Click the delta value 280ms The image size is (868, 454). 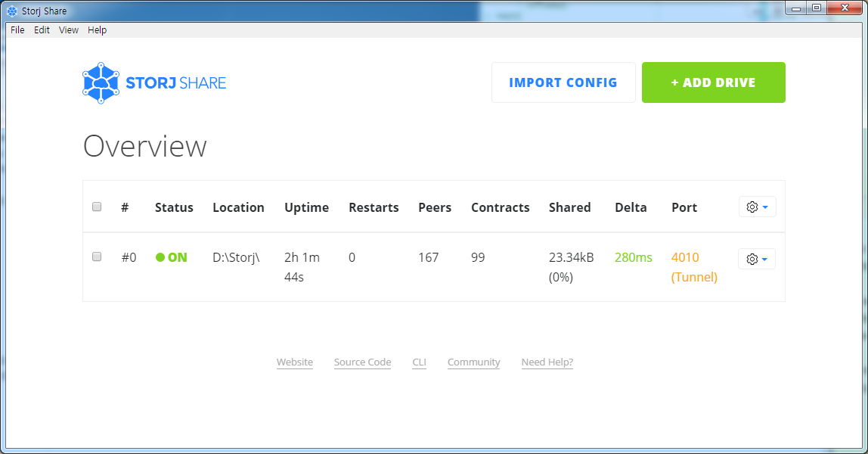point(634,257)
